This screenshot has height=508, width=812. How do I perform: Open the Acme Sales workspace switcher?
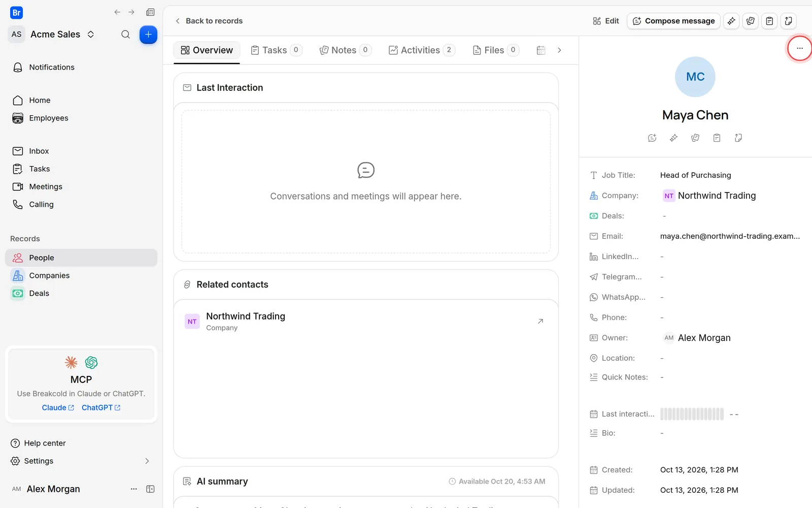53,34
